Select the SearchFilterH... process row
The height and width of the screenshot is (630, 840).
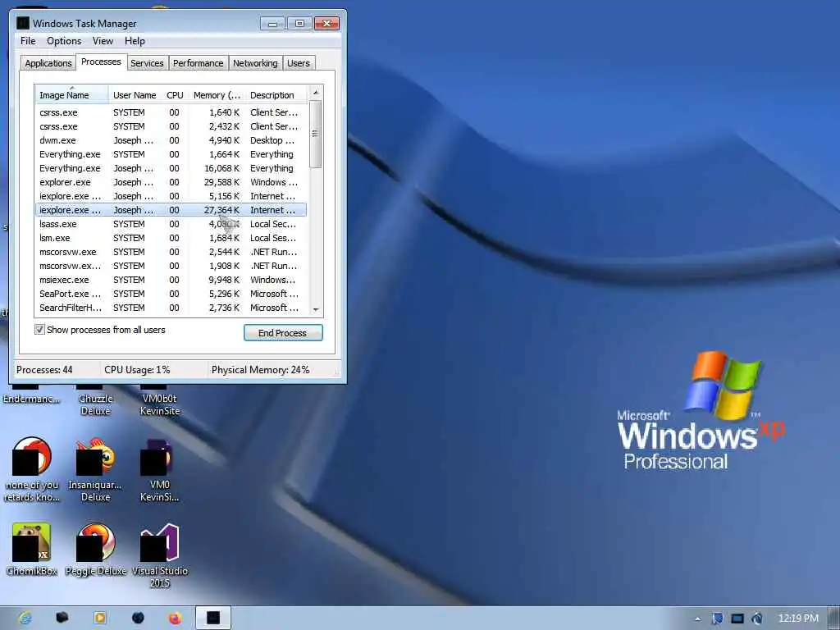171,308
